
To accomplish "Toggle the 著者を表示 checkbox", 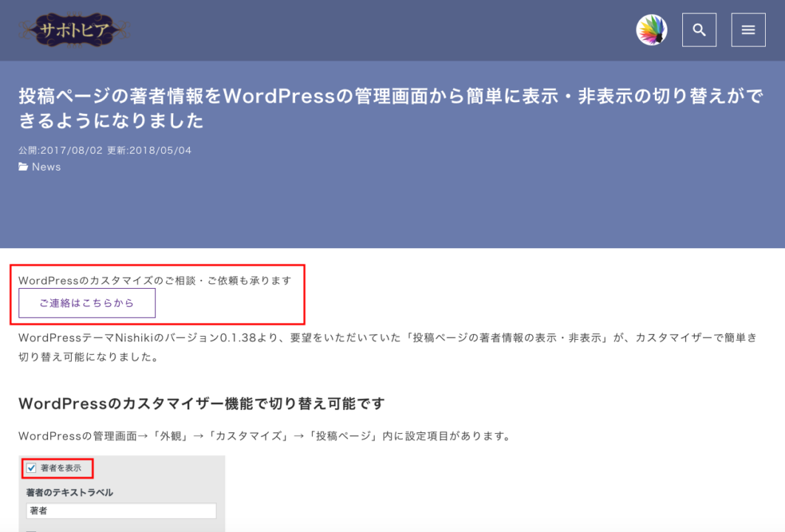I will coord(32,468).
